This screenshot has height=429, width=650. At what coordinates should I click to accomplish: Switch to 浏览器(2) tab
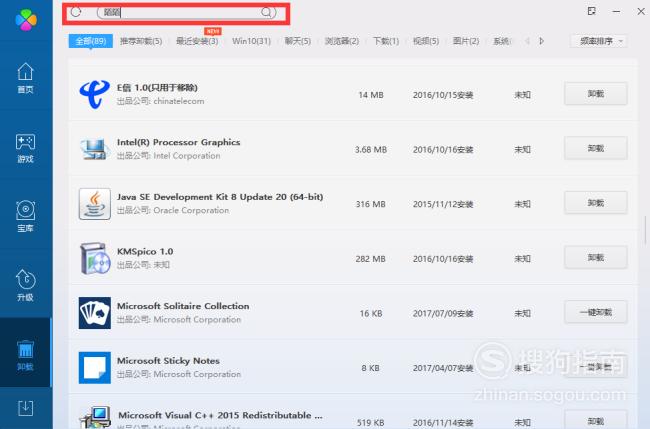pos(342,41)
